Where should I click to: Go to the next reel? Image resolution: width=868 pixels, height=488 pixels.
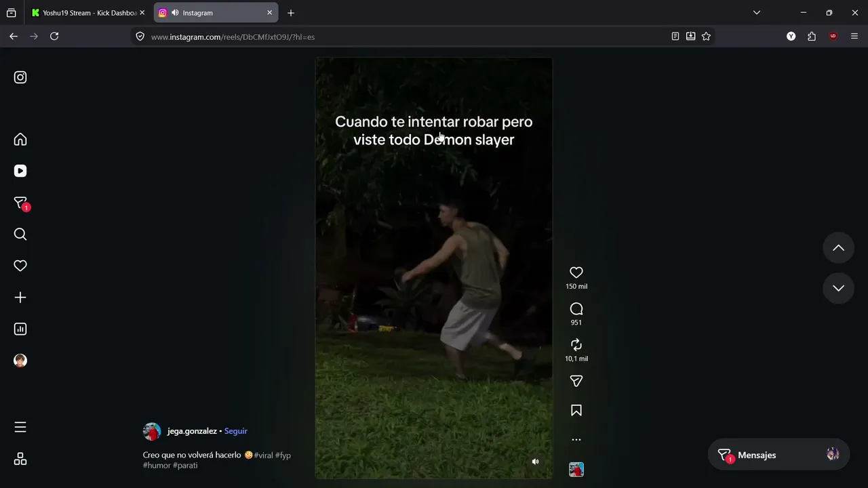tap(839, 288)
